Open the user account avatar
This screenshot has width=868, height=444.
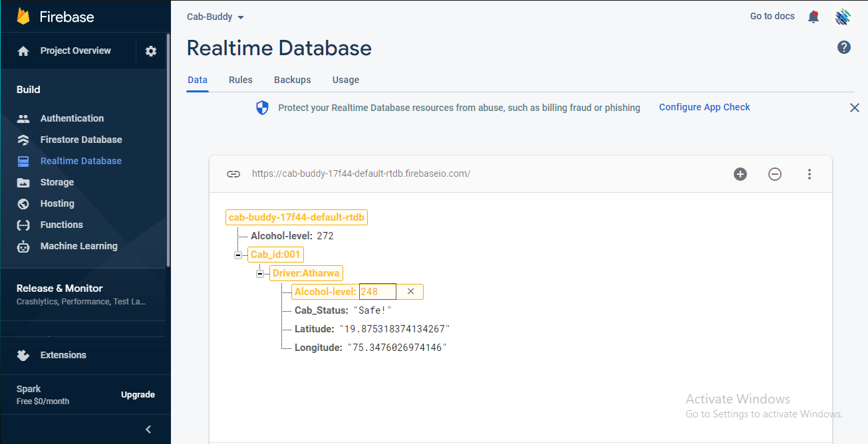point(843,17)
